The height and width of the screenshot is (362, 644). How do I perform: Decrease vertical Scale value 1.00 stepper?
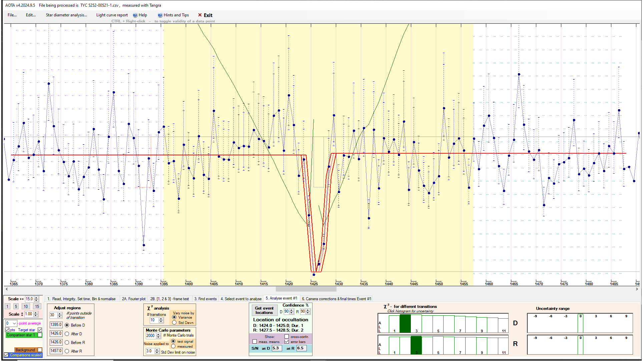pos(36,316)
